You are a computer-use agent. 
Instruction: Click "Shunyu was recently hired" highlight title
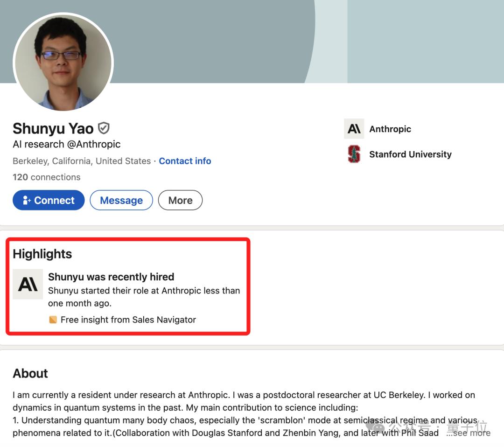111,277
